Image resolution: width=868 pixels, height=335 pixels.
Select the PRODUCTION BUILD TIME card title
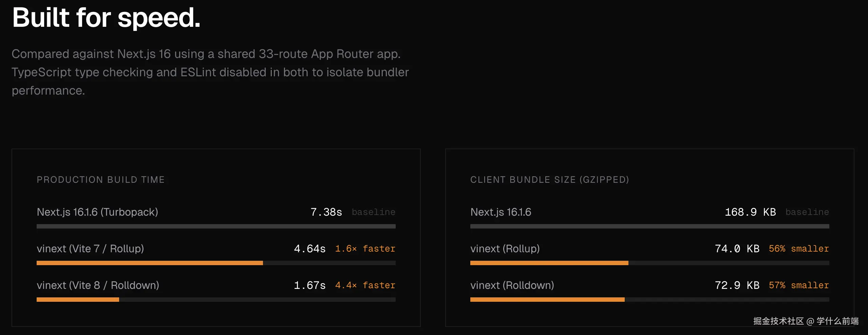[x=100, y=180]
